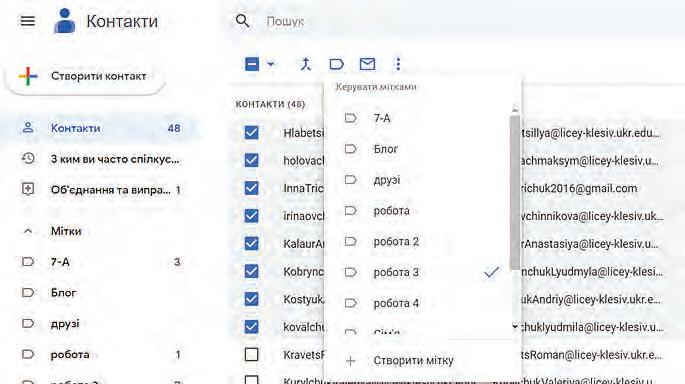Open the Блог label in sidebar

(x=100, y=292)
